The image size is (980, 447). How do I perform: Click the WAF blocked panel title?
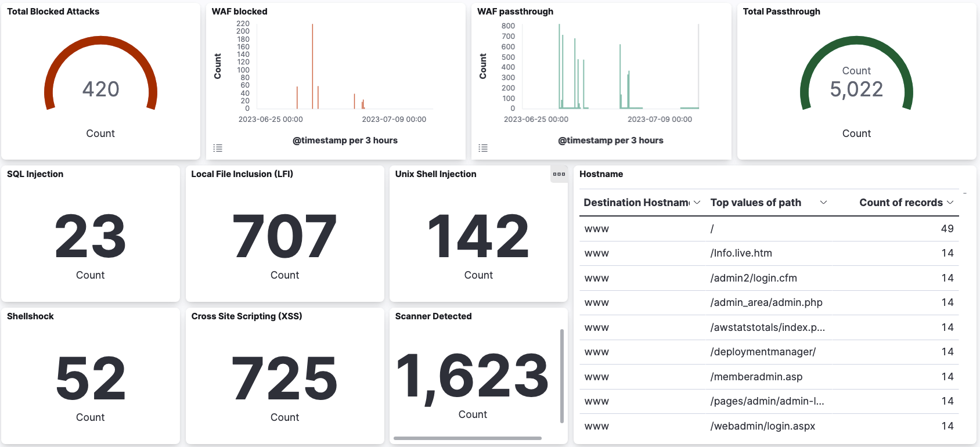tap(239, 12)
